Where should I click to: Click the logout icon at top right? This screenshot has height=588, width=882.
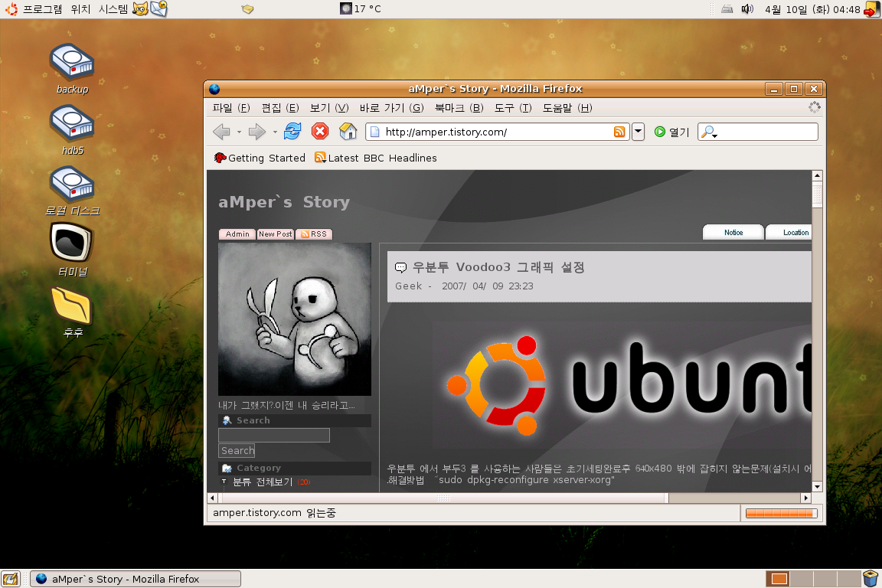point(873,9)
